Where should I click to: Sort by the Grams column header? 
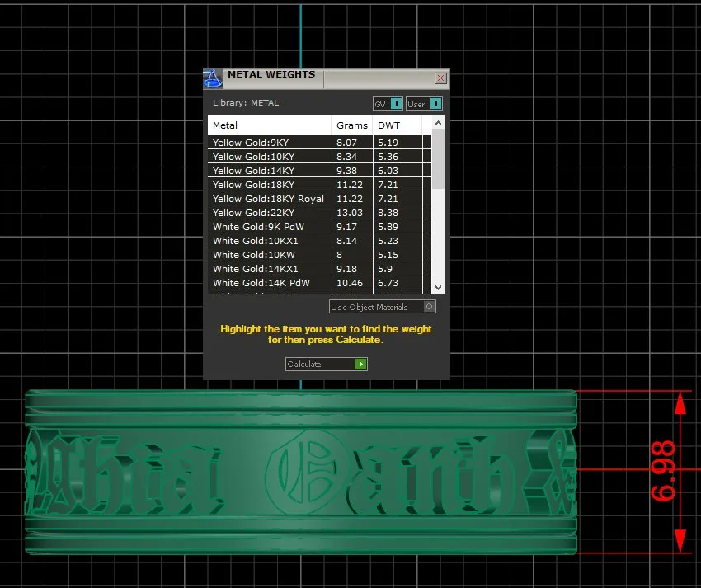(x=352, y=125)
